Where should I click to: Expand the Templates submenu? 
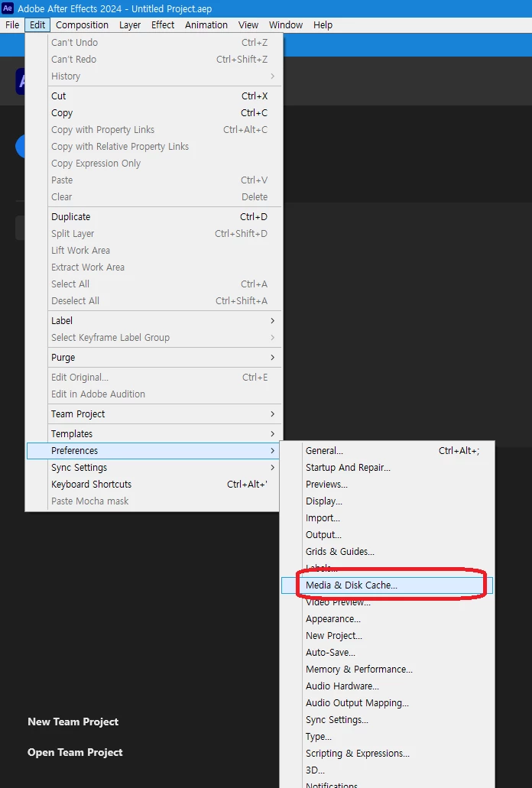154,433
